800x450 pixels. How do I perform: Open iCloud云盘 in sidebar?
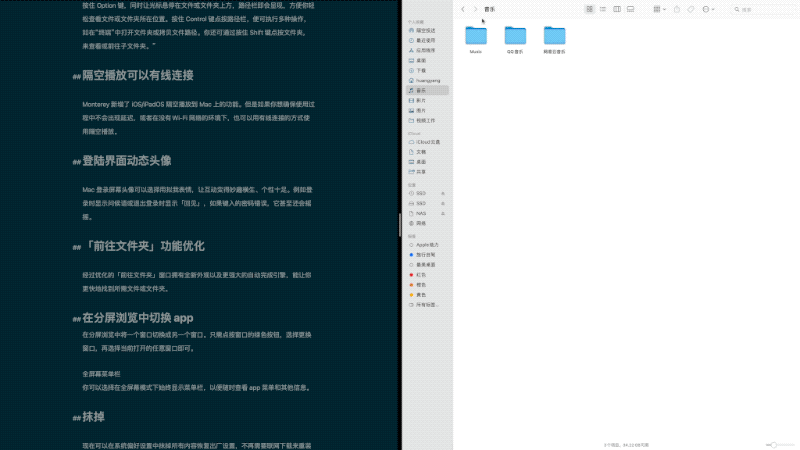coord(427,142)
